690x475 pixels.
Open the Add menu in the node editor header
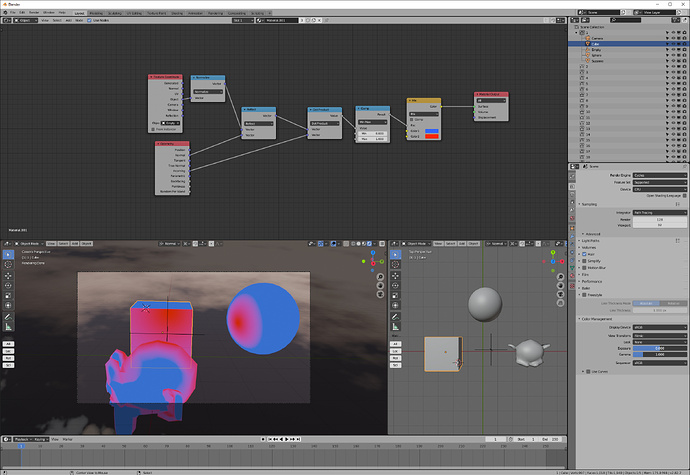point(68,20)
